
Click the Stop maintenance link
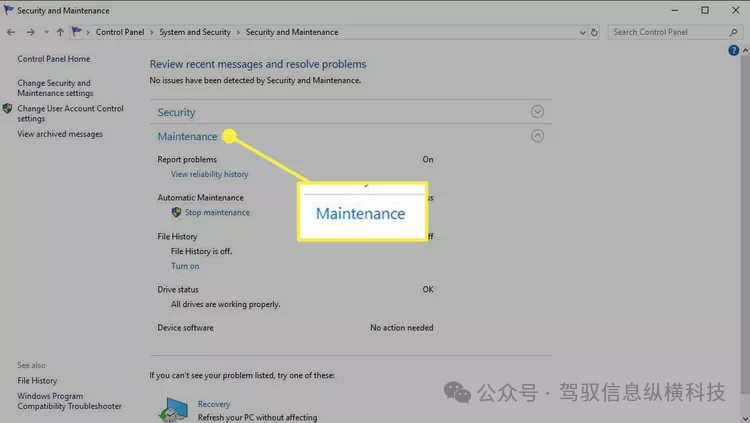coord(217,212)
